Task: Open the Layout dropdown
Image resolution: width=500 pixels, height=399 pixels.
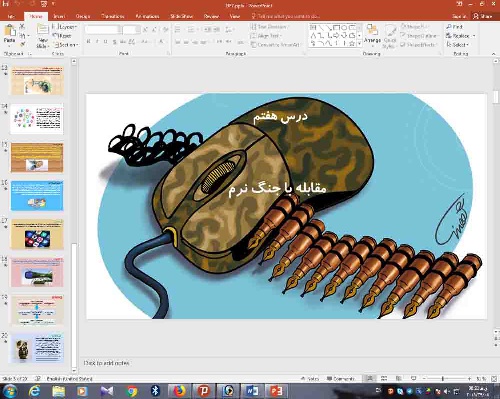Action: pos(65,27)
